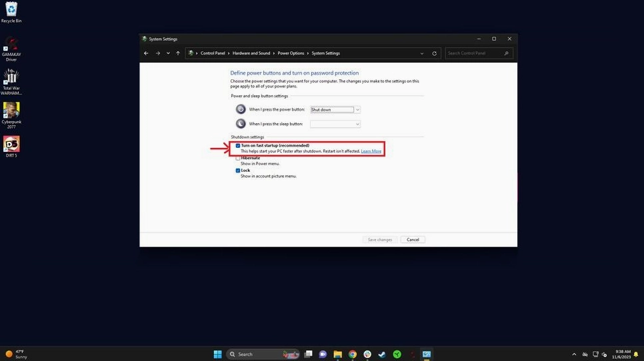Viewport: 644px width, 361px height.
Task: Uncheck the Lock option
Action: 238,171
